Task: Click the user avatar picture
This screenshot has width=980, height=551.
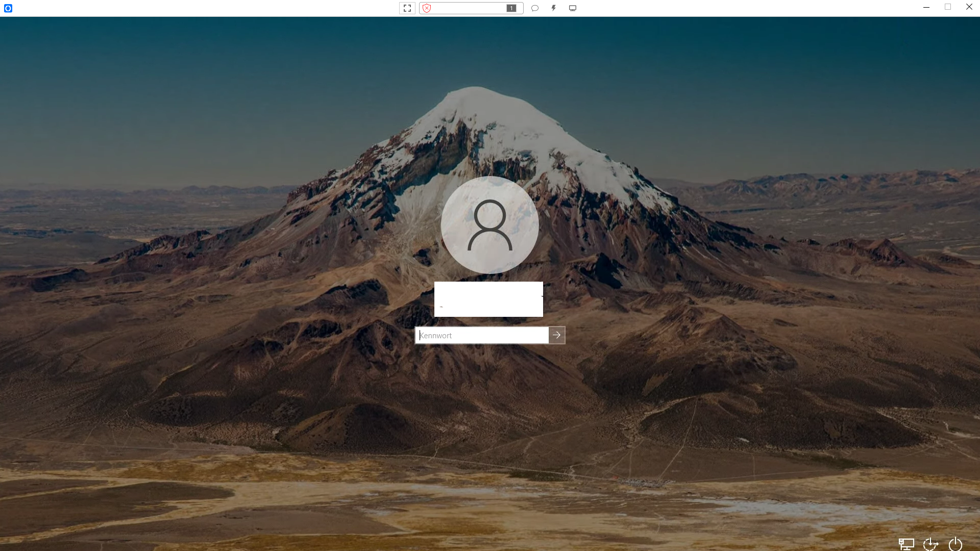Action: 489,225
